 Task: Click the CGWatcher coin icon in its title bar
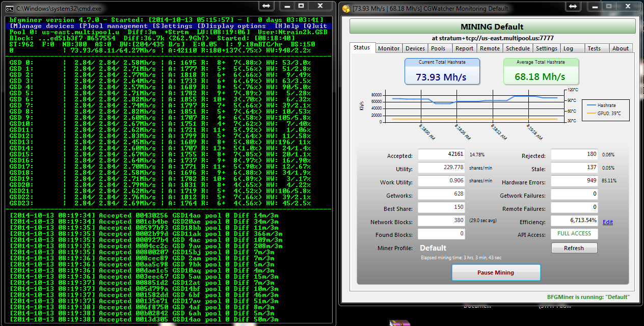(346, 8)
